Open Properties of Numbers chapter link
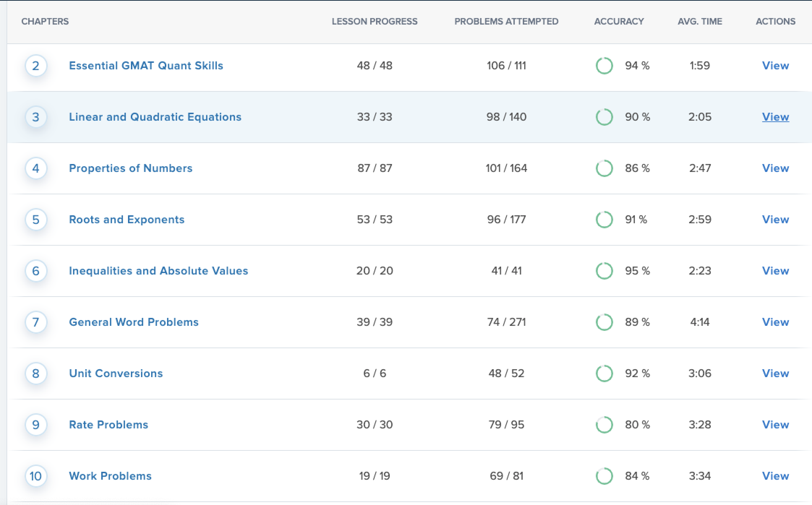The image size is (812, 505). coord(131,168)
